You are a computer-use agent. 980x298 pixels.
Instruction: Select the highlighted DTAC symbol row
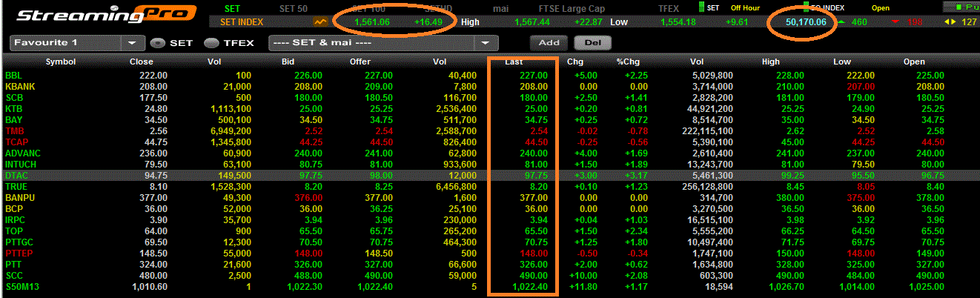coord(490,176)
